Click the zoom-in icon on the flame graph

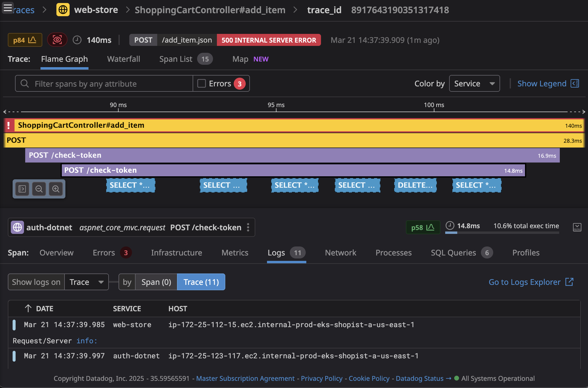[x=56, y=189]
